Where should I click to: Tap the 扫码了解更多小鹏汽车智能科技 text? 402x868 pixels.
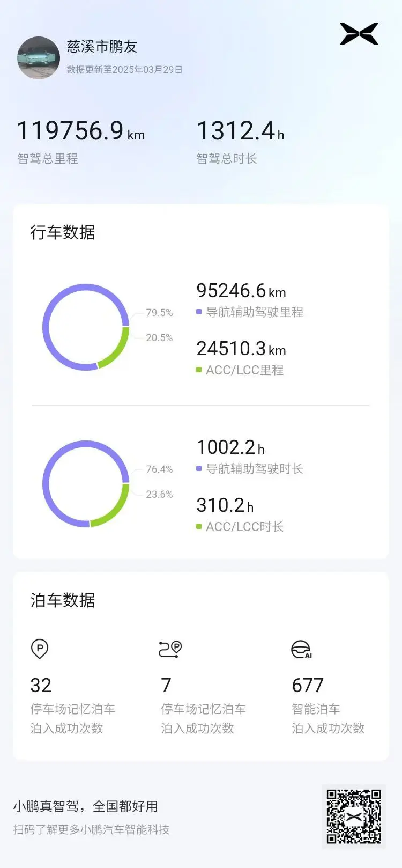[x=91, y=829]
